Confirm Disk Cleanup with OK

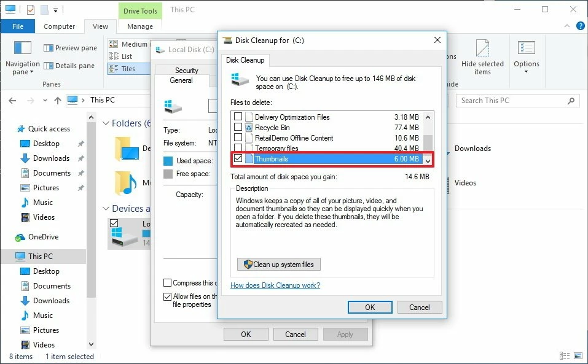370,308
